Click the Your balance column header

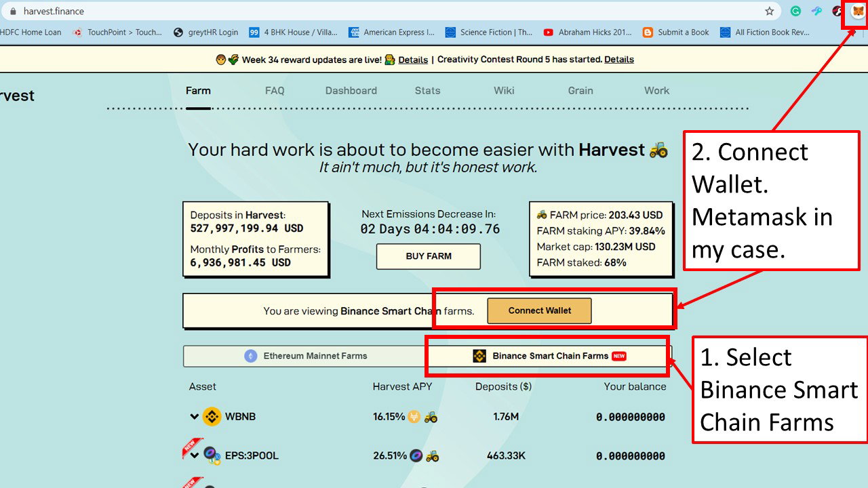635,387
